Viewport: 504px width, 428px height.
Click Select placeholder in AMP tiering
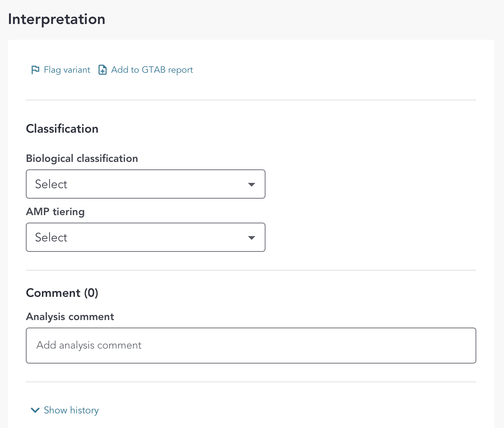51,238
